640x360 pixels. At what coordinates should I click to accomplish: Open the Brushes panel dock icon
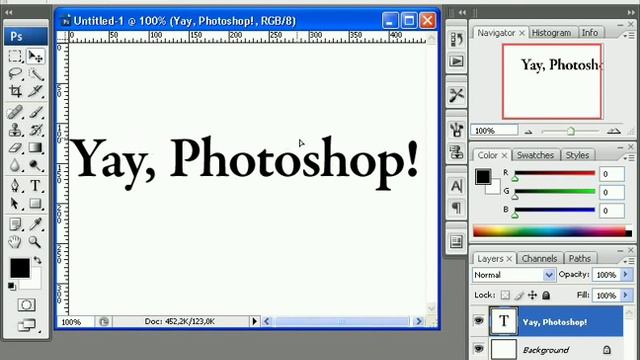[x=456, y=130]
